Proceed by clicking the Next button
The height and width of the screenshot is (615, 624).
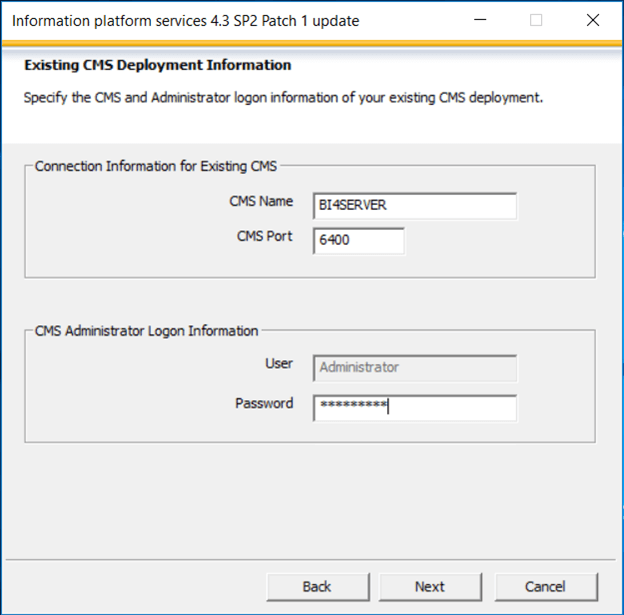click(x=430, y=587)
